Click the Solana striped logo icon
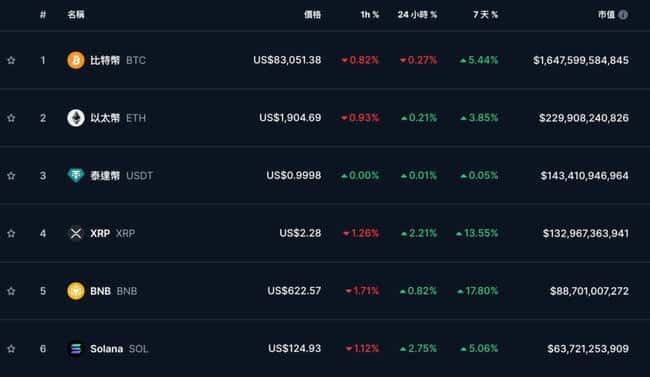Screen dimensions: 650x377 coord(76,348)
